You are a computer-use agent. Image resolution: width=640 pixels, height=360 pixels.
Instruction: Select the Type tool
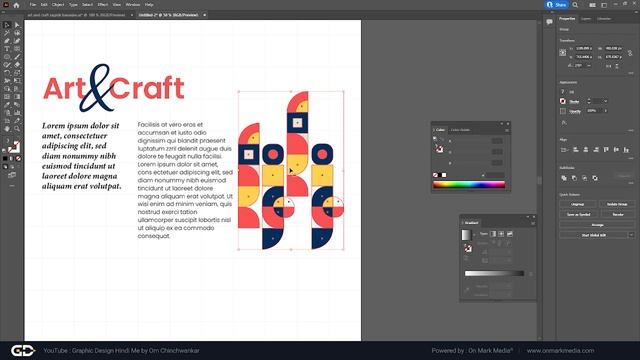(7, 49)
